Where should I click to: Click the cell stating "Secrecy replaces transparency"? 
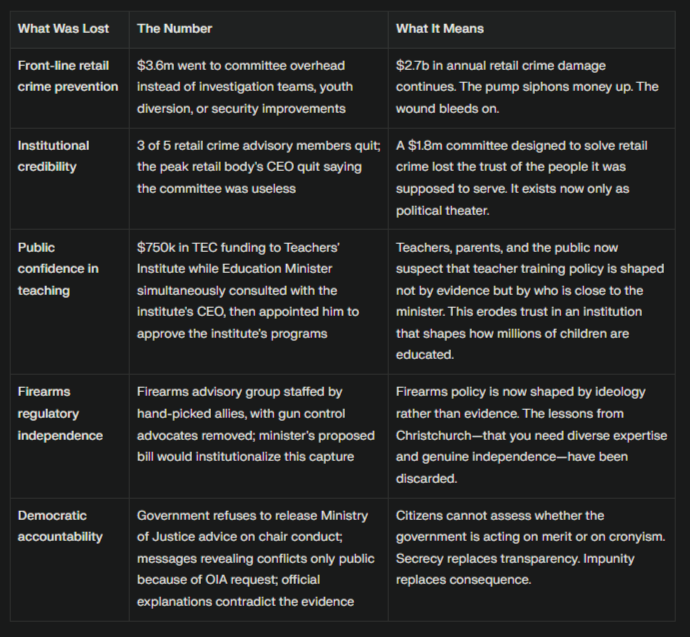click(529, 548)
